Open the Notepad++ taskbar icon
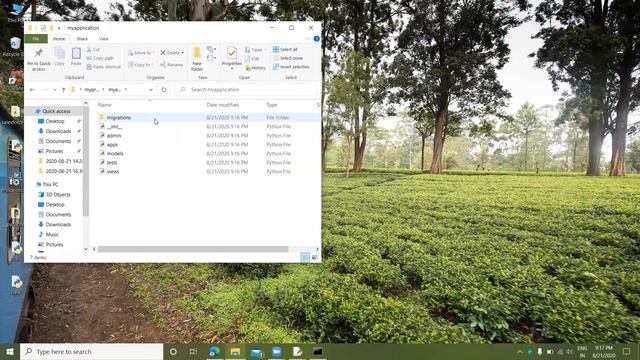 pyautogui.click(x=297, y=351)
